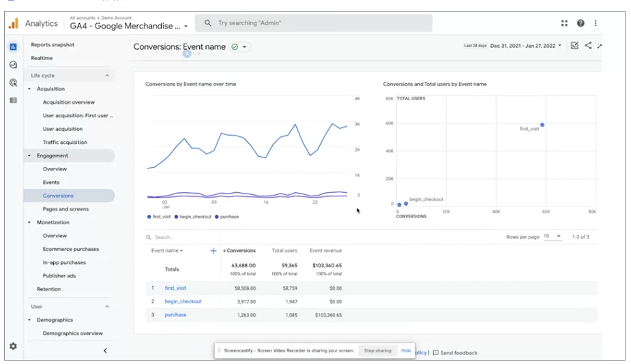Toggle begin_checkout series in chart legend

point(193,217)
